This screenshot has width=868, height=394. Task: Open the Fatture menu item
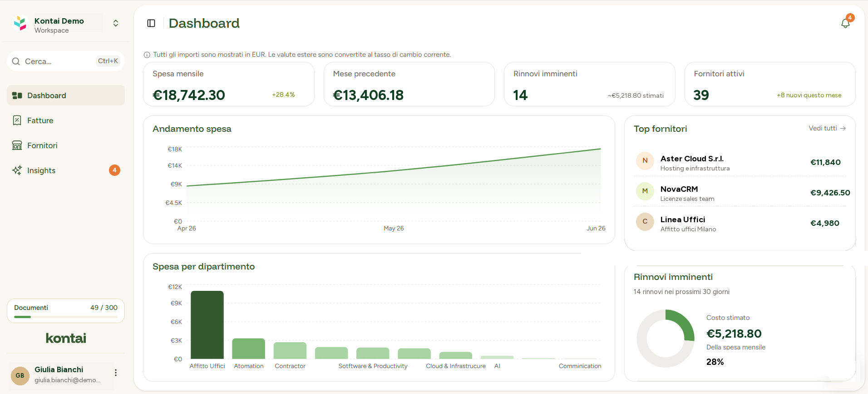66,120
